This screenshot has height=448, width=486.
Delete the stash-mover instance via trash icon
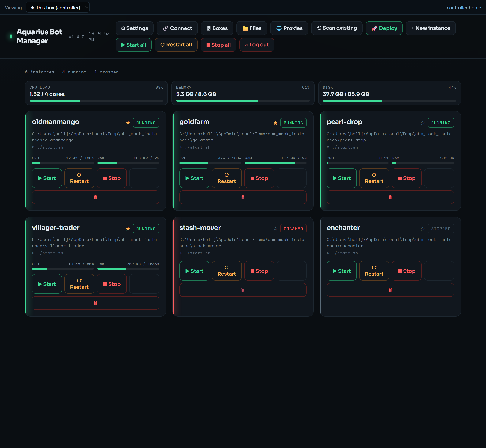(x=243, y=290)
